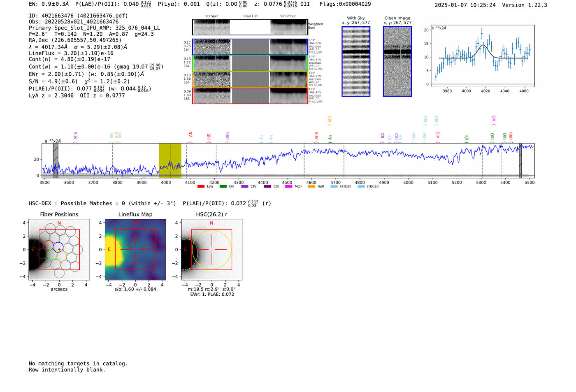Viewport: 576px width, 392px height.
Task: Click the 'Fiber Positions' panel title
Action: [59, 214]
